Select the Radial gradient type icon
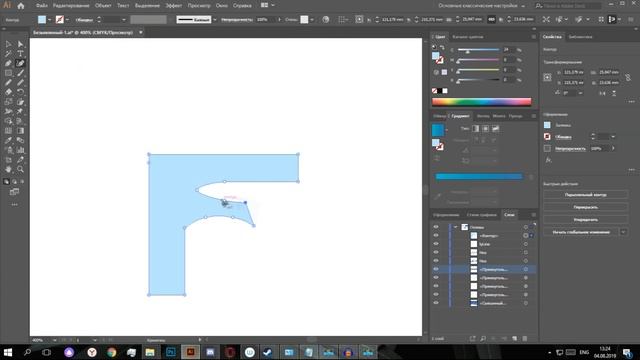The width and height of the screenshot is (640, 360). 485,129
